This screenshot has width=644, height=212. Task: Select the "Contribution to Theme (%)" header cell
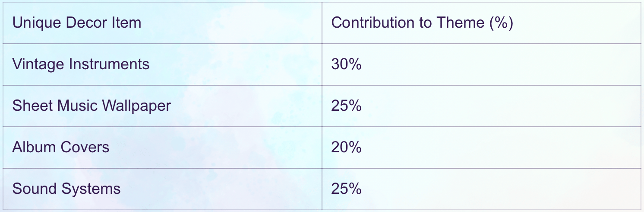[x=422, y=22]
